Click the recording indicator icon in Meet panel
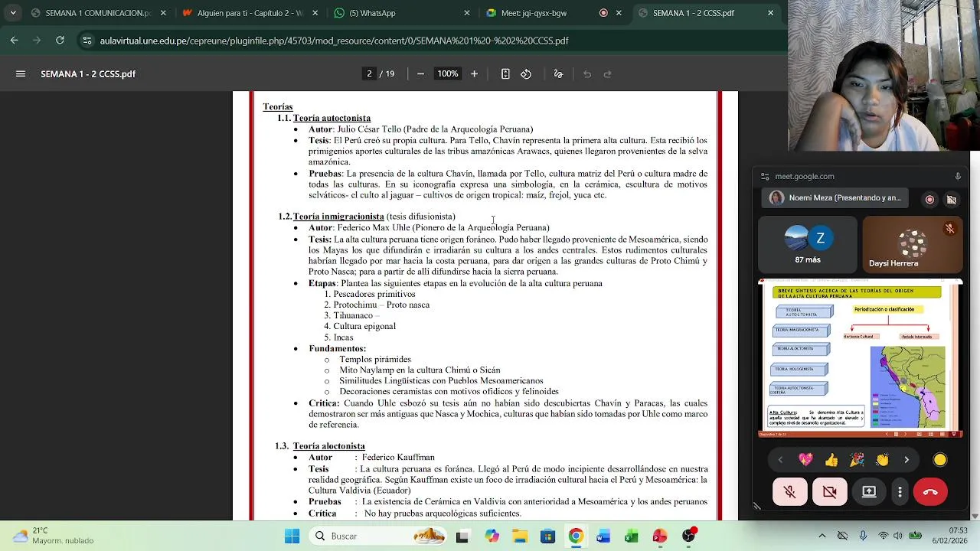Viewport: 980px width, 551px height. tap(929, 199)
